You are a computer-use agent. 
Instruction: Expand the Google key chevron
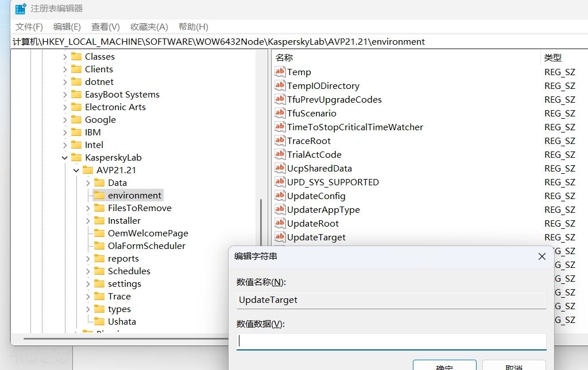(x=65, y=120)
